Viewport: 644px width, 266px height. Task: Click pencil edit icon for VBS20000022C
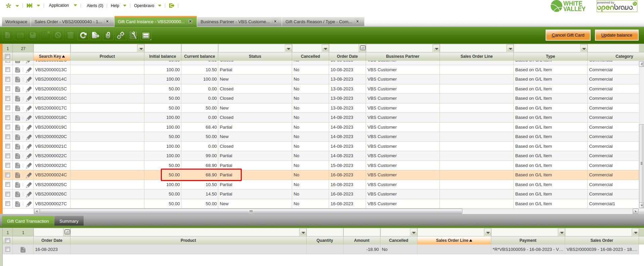29,156
